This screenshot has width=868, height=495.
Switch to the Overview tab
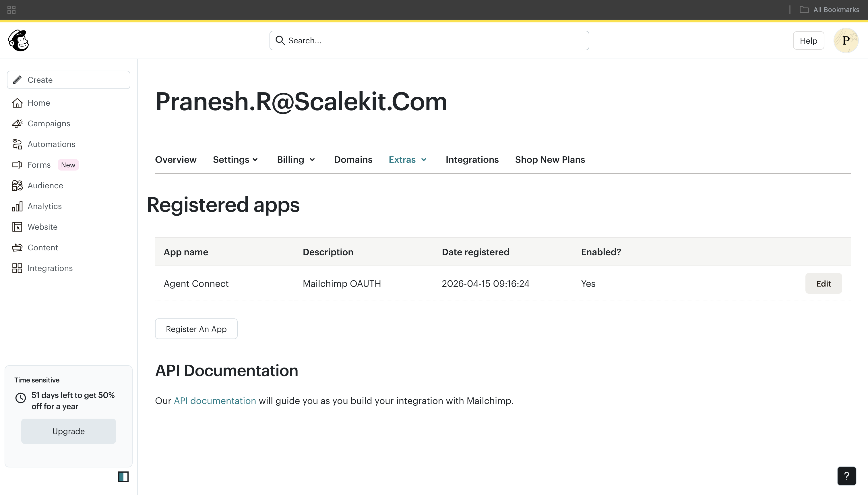click(x=176, y=160)
